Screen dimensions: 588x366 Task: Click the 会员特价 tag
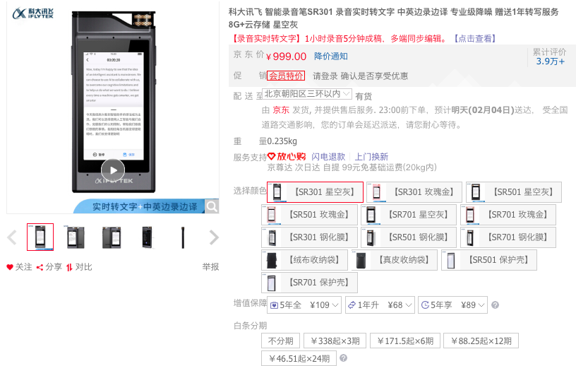[x=286, y=76]
